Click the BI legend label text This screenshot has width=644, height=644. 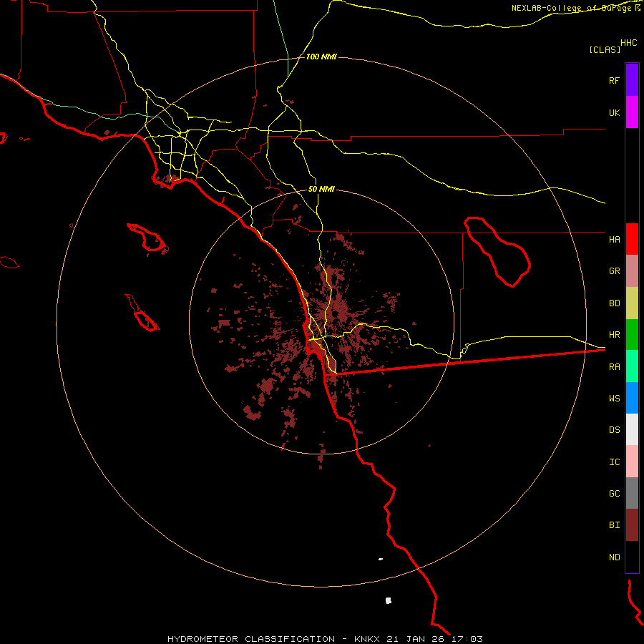614,525
